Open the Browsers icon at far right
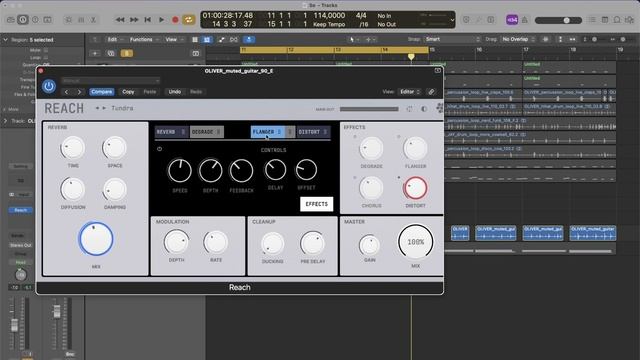This screenshot has height=360, width=640. [630, 20]
